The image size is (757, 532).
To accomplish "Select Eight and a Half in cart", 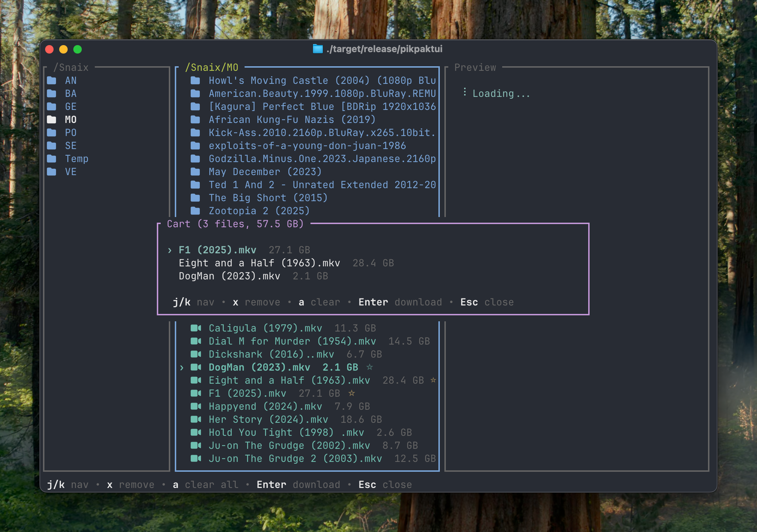I will point(259,263).
